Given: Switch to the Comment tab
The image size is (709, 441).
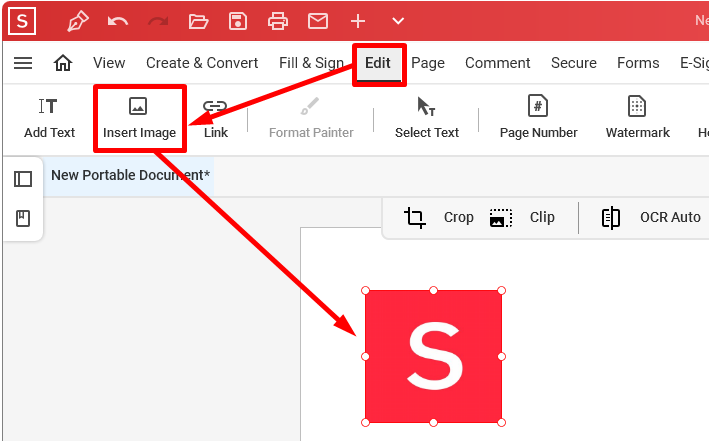Looking at the screenshot, I should pyautogui.click(x=497, y=63).
